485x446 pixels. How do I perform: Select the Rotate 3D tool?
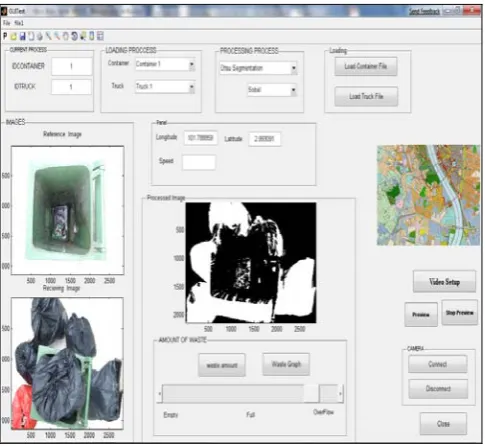click(74, 36)
